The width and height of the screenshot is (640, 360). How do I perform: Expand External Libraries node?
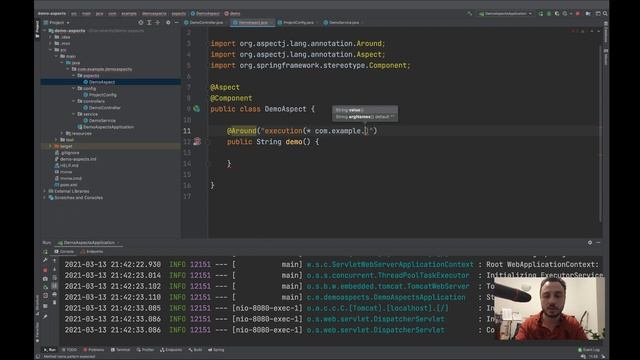point(44,191)
